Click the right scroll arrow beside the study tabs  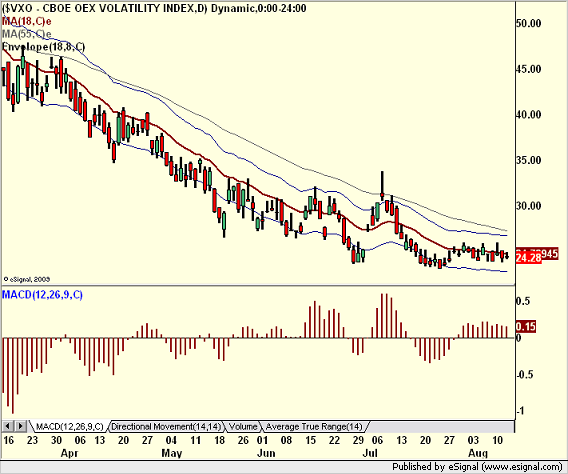pos(21,426)
